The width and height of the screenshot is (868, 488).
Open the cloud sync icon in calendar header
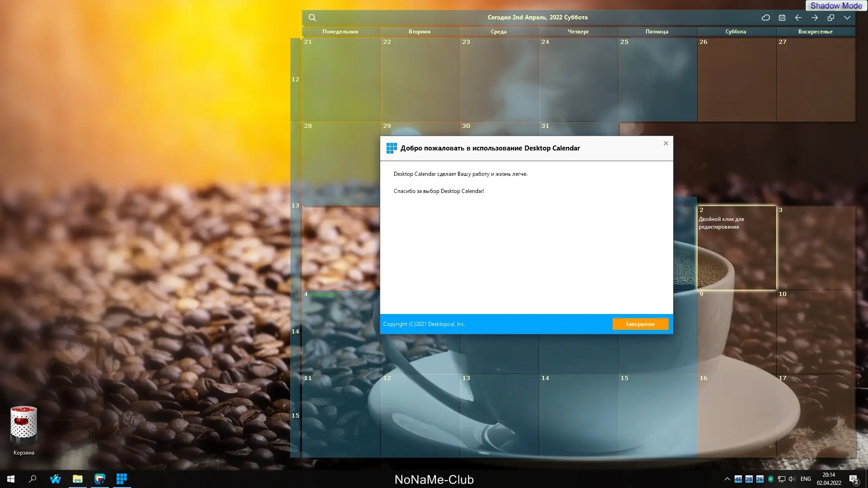765,18
